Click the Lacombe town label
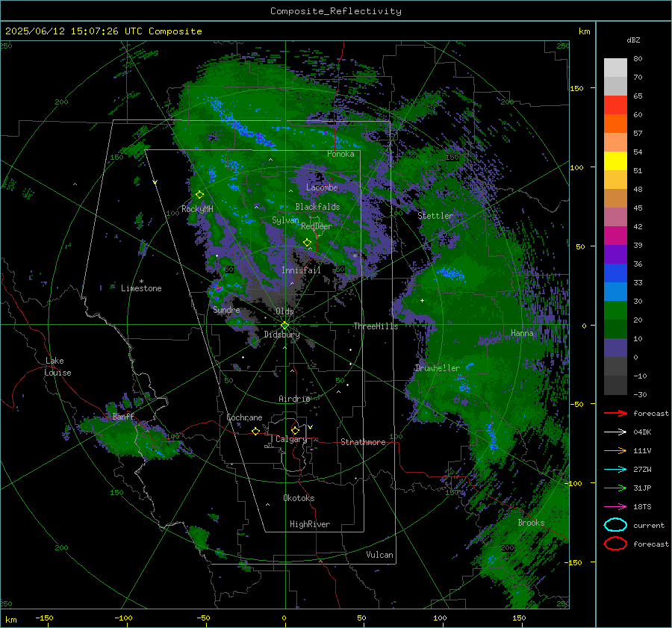Screen dimensions: 672x628 tap(322, 187)
